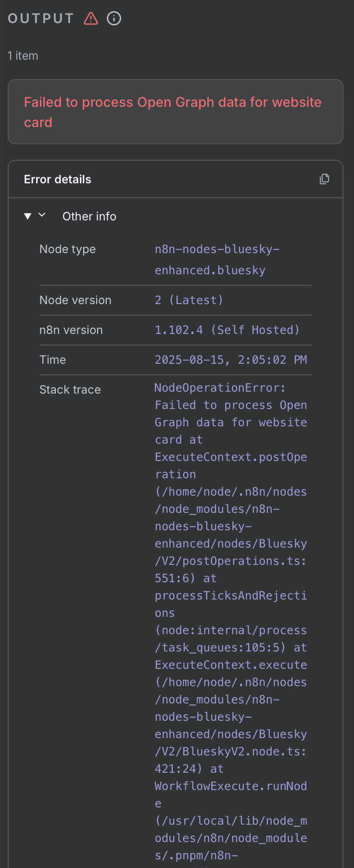The image size is (354, 868).
Task: Click the Time row label
Action: (53, 360)
